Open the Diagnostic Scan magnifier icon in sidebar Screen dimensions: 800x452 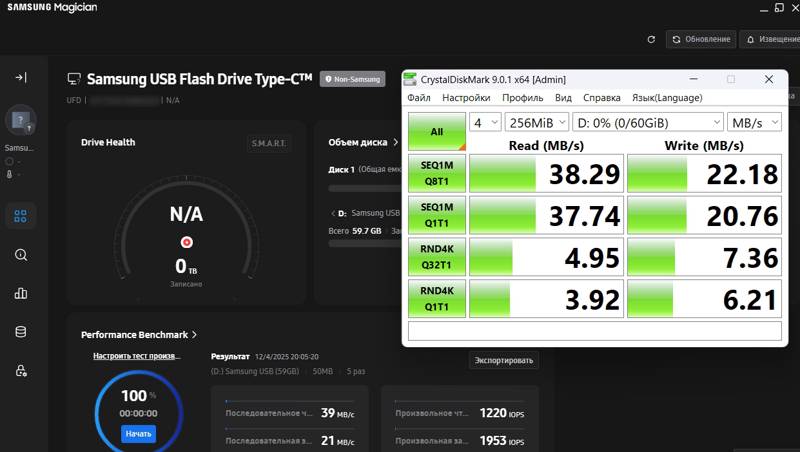[21, 255]
